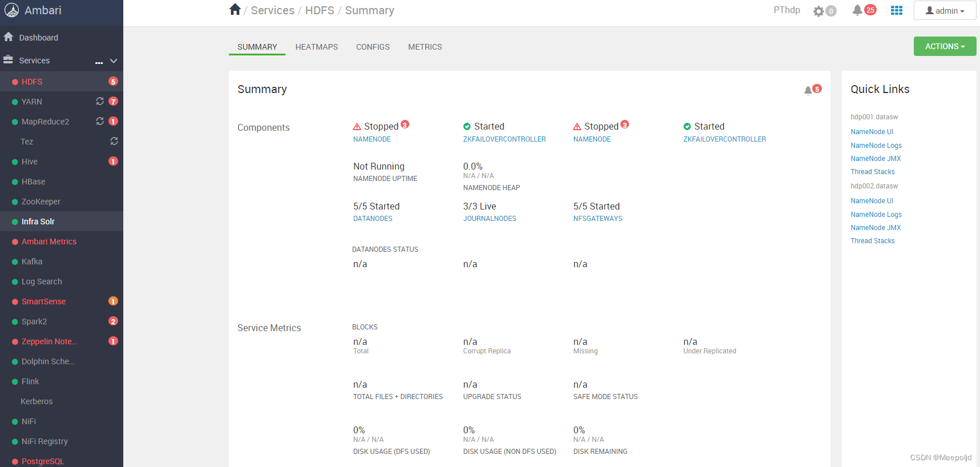980x467 pixels.
Task: Select Ambari Metrics in the services list
Action: [x=49, y=241]
